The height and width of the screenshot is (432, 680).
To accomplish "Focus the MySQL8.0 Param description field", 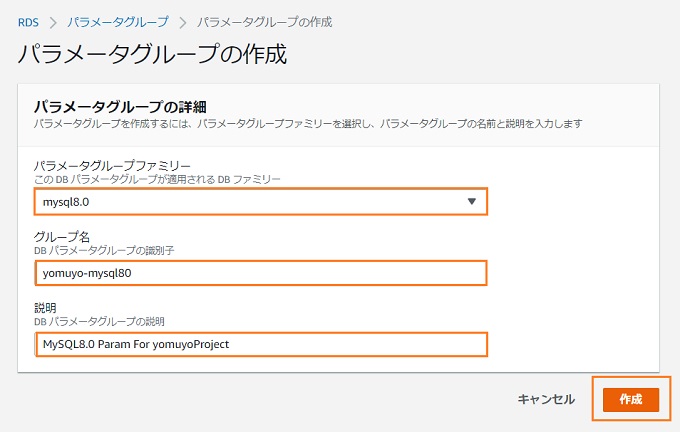I will [261, 344].
